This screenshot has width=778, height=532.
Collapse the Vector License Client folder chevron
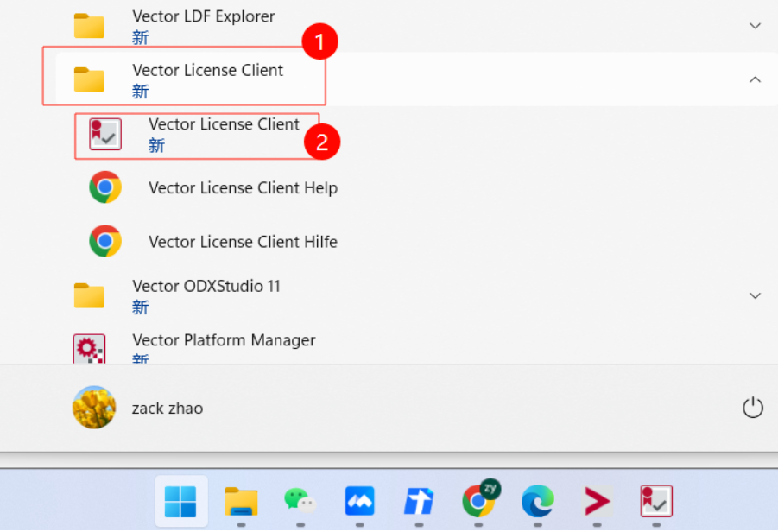tap(756, 79)
